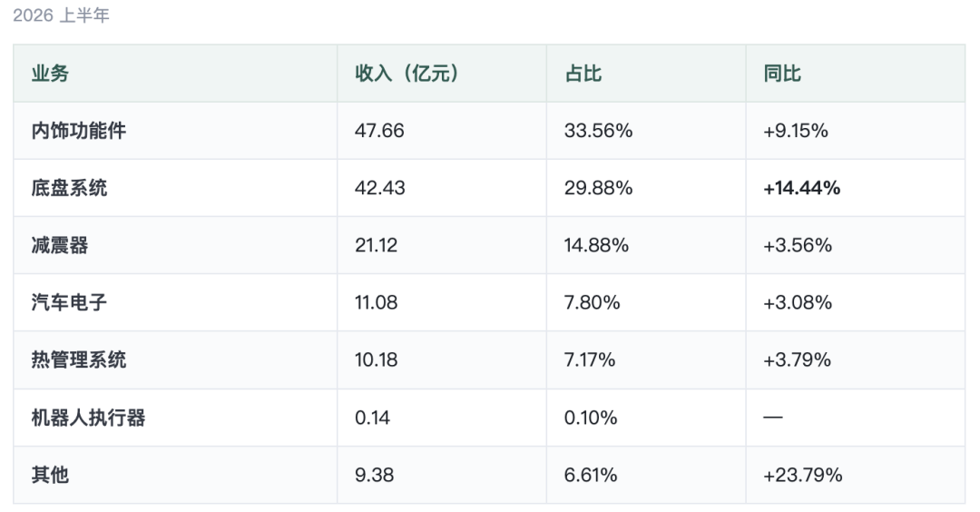This screenshot has width=980, height=512.
Task: Click the 47.66 revenue cell
Action: 379,131
